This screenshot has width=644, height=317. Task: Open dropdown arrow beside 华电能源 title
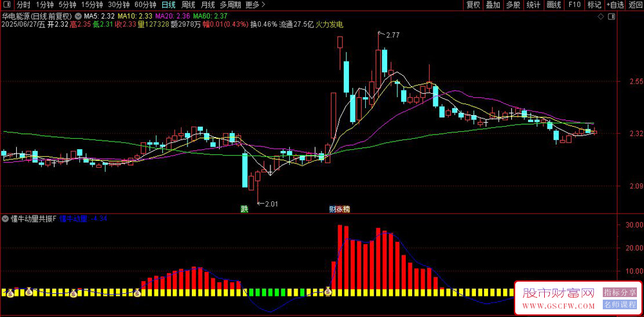[79, 16]
